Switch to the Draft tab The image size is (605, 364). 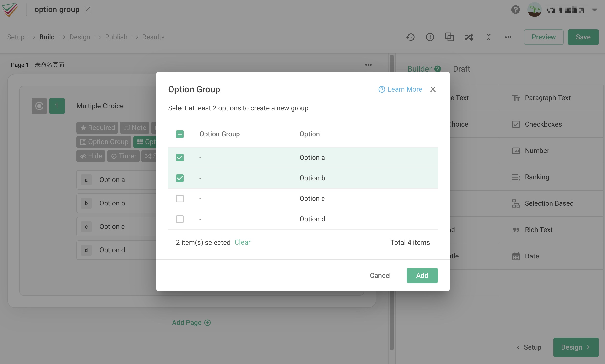[462, 69]
